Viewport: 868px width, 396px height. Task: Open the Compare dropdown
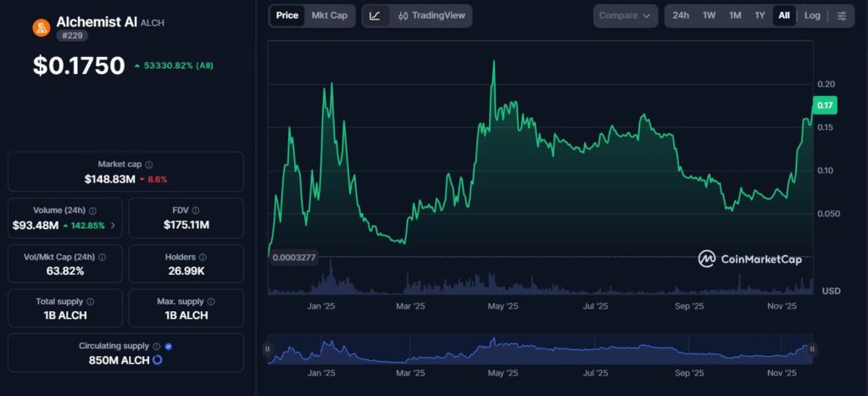[625, 15]
